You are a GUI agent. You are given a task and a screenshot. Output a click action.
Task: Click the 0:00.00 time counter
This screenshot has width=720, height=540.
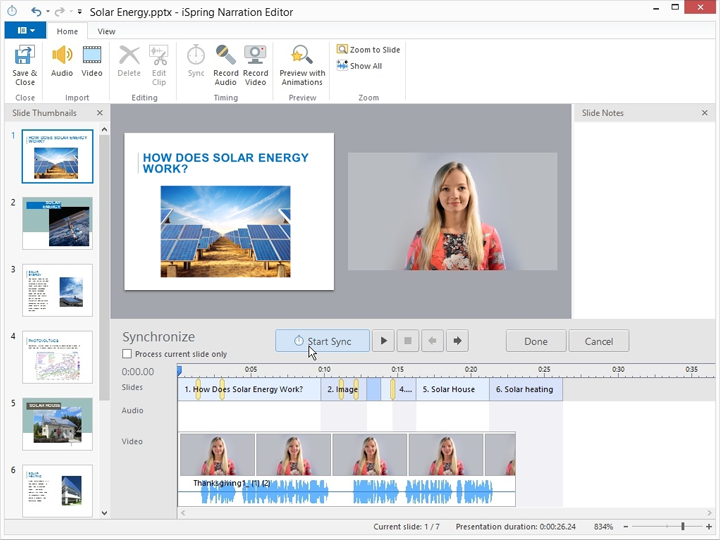pyautogui.click(x=138, y=371)
